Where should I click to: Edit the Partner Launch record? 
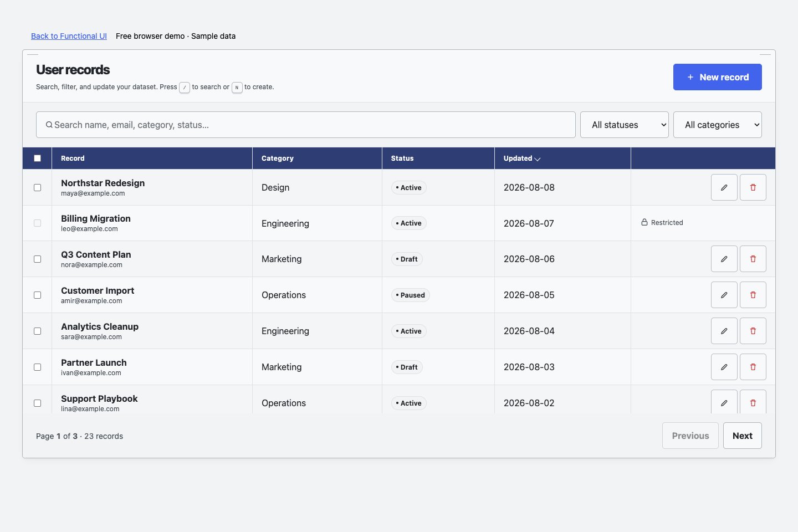(x=724, y=367)
